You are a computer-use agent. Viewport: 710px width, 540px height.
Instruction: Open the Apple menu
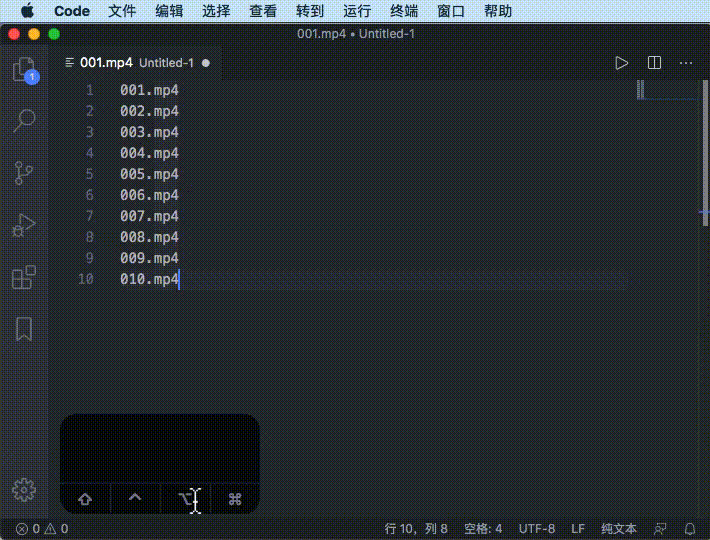[27, 10]
